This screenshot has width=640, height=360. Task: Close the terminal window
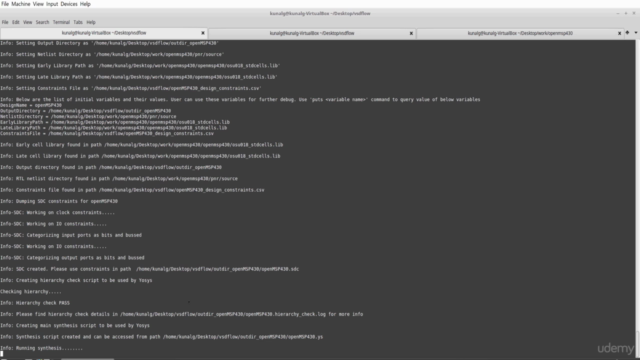[x=634, y=13]
